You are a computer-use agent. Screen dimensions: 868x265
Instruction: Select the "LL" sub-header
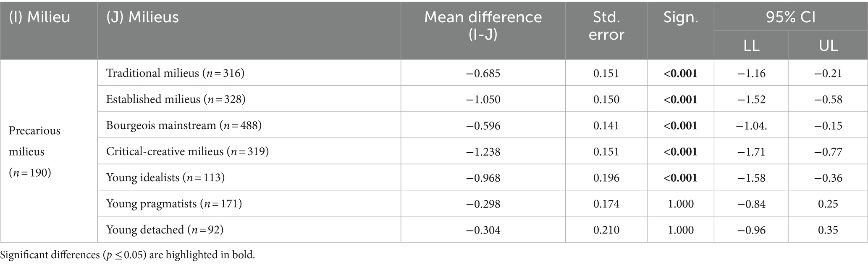click(751, 45)
